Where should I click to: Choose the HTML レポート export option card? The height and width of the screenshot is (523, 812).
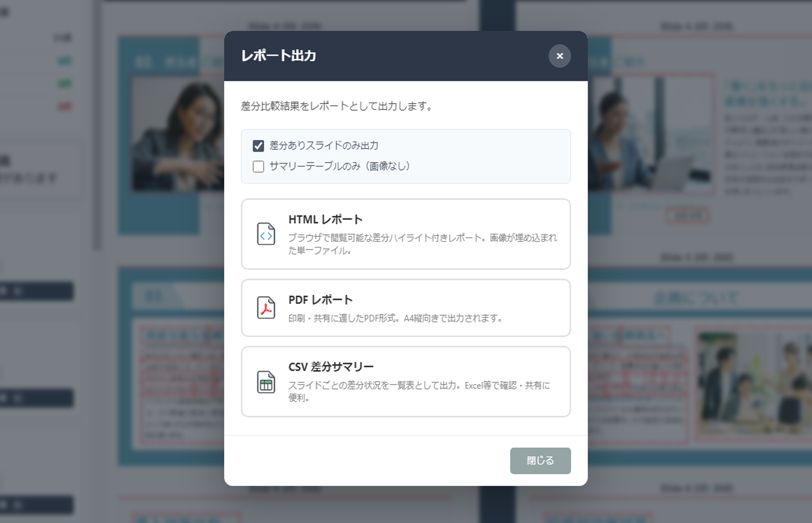point(405,233)
